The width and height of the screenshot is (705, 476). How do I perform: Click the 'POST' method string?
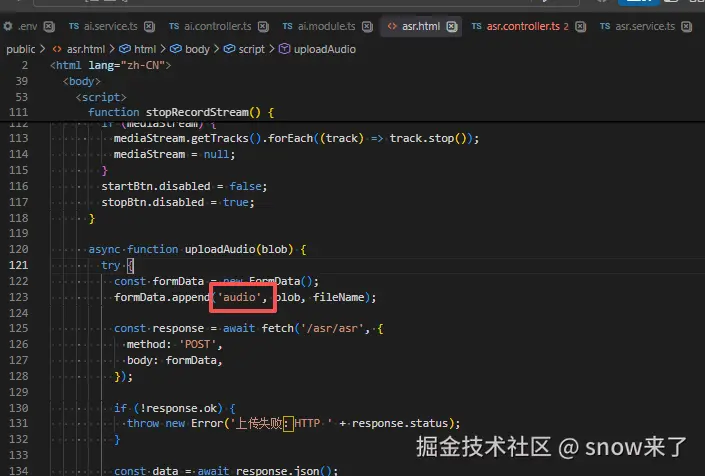[198, 344]
